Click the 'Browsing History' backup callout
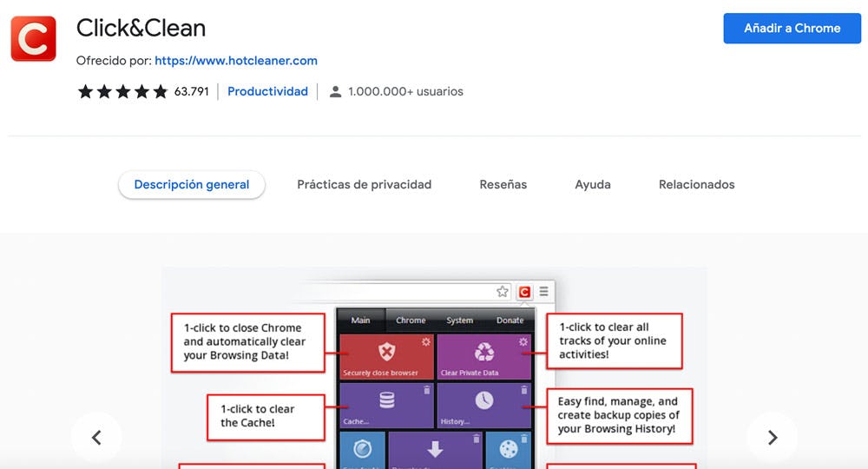The height and width of the screenshot is (469, 868). pyautogui.click(x=620, y=416)
